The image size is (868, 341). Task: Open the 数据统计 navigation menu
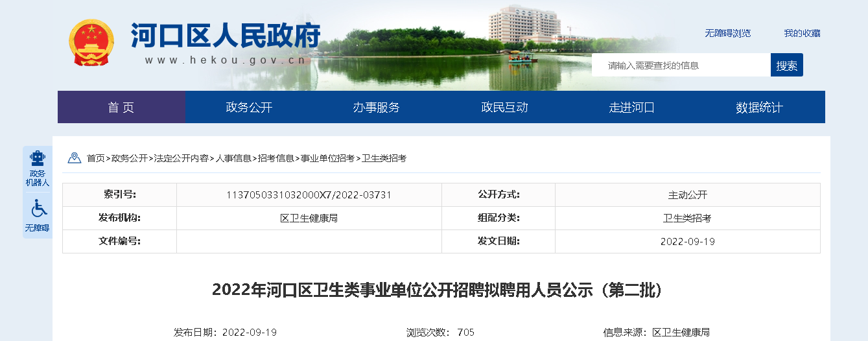(x=759, y=108)
